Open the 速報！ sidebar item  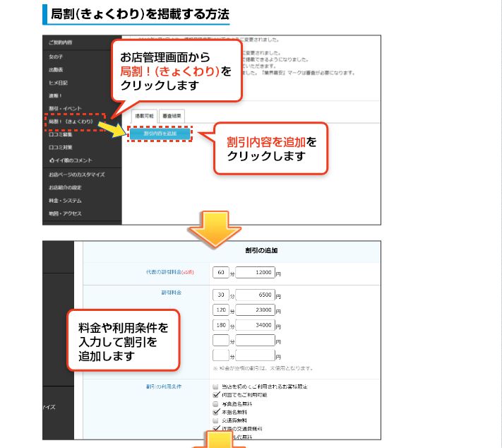[55, 95]
